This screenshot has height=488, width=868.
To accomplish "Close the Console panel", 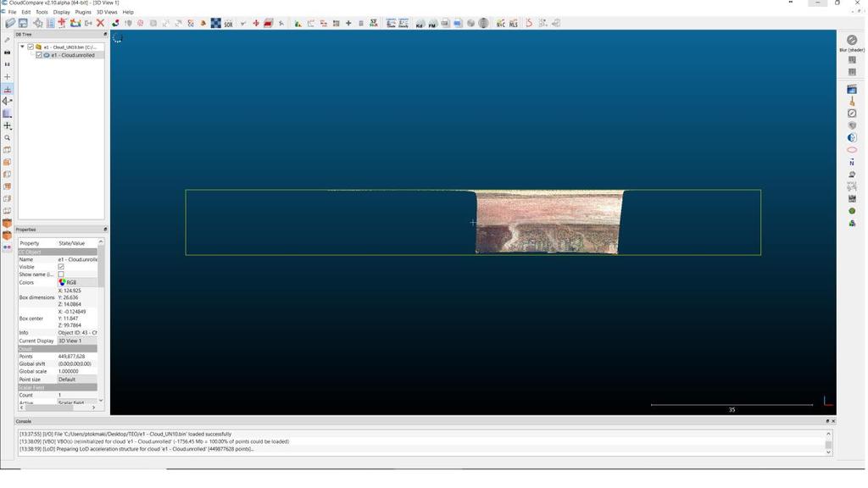I will (x=833, y=421).
